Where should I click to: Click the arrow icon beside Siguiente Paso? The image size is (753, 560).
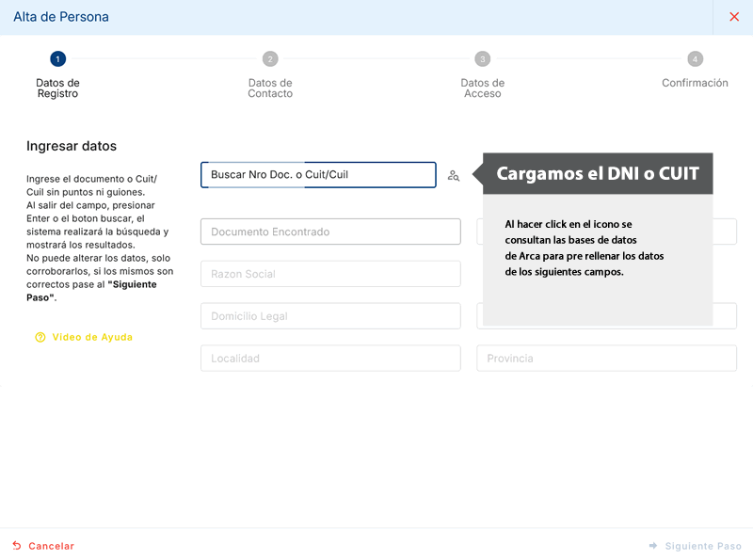point(653,546)
